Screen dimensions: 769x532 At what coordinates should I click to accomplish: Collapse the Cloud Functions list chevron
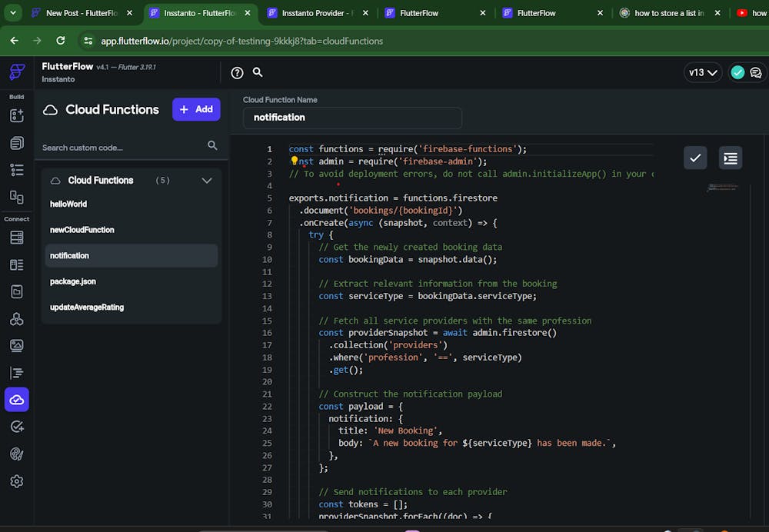pos(206,181)
